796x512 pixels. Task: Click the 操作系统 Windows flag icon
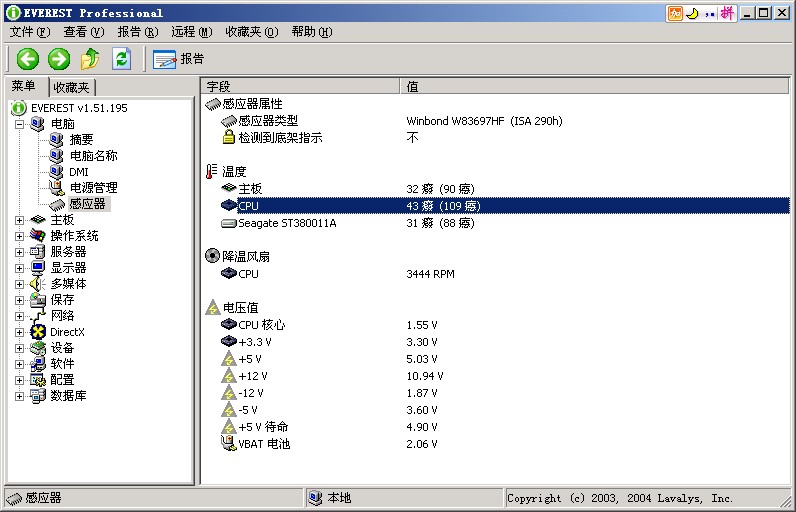pos(38,235)
